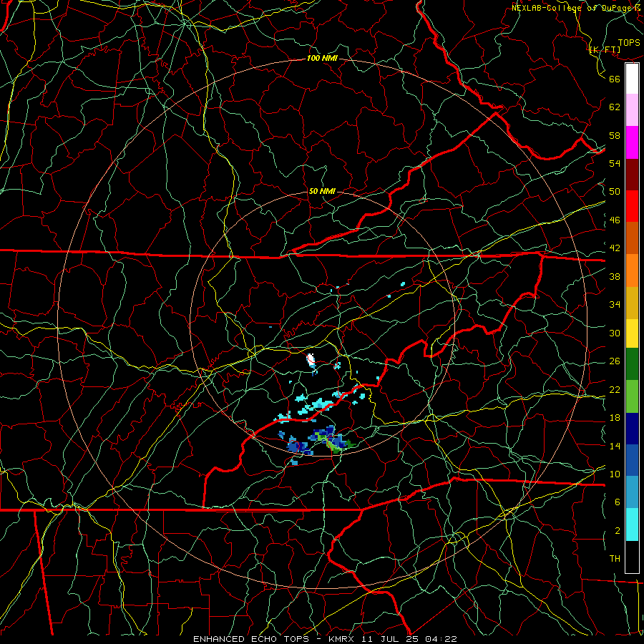This screenshot has width=644, height=644.
Task: Click the 54 legend value
Action: pyautogui.click(x=615, y=163)
